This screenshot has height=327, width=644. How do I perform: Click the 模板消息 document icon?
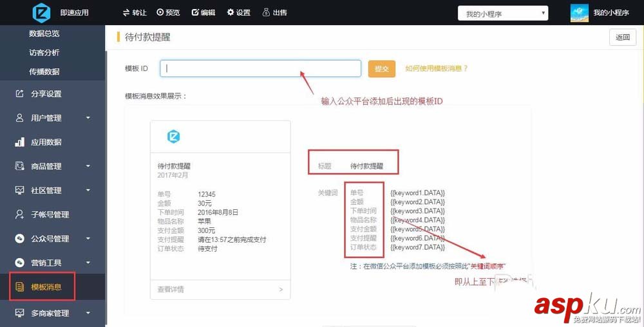pos(19,287)
